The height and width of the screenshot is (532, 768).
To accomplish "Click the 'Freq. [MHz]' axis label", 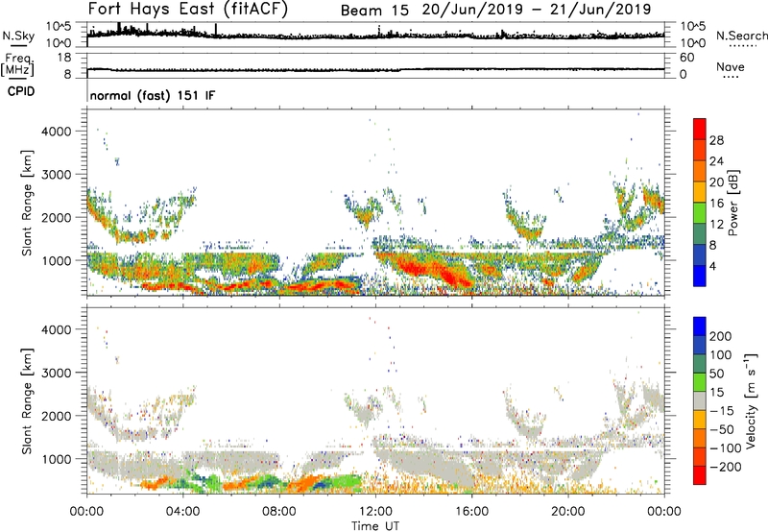I will tap(17, 64).
